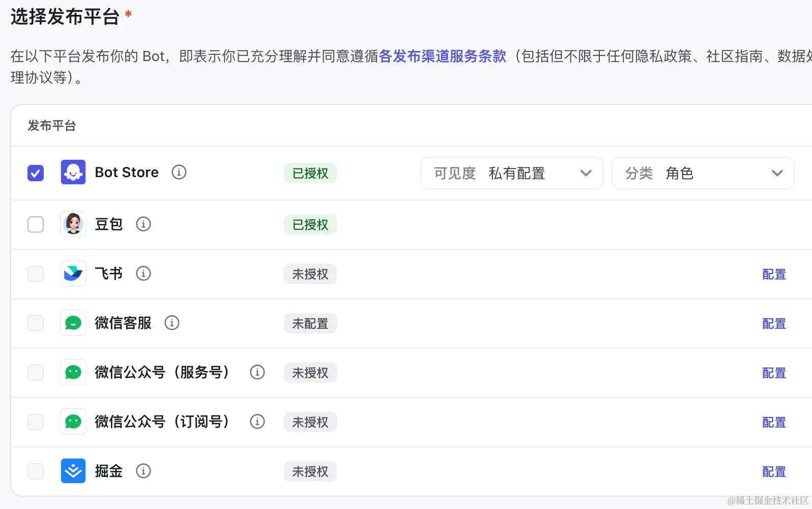The image size is (812, 509).
Task: Uncheck the Bot Store checkbox
Action: pyautogui.click(x=36, y=173)
